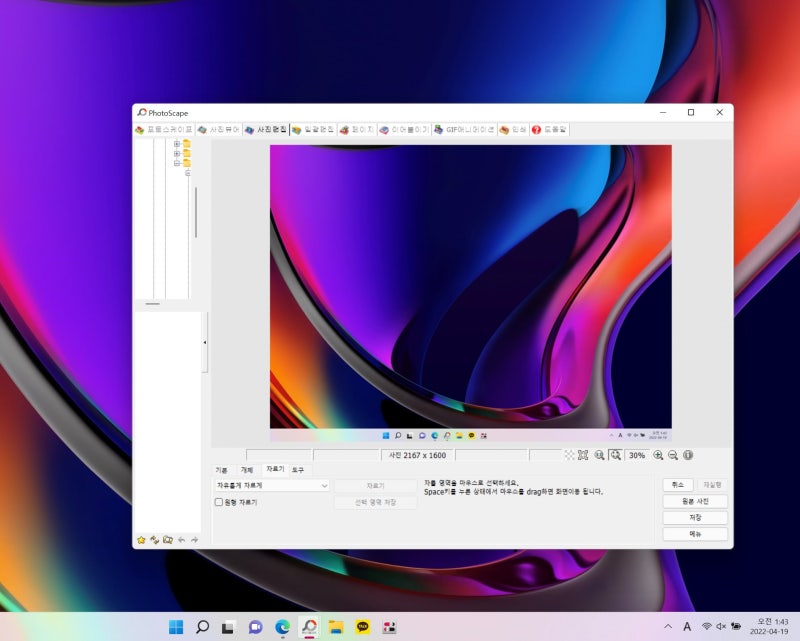Viewport: 800px width, 641px height.
Task: Click the input language A indicator
Action: [x=687, y=627]
